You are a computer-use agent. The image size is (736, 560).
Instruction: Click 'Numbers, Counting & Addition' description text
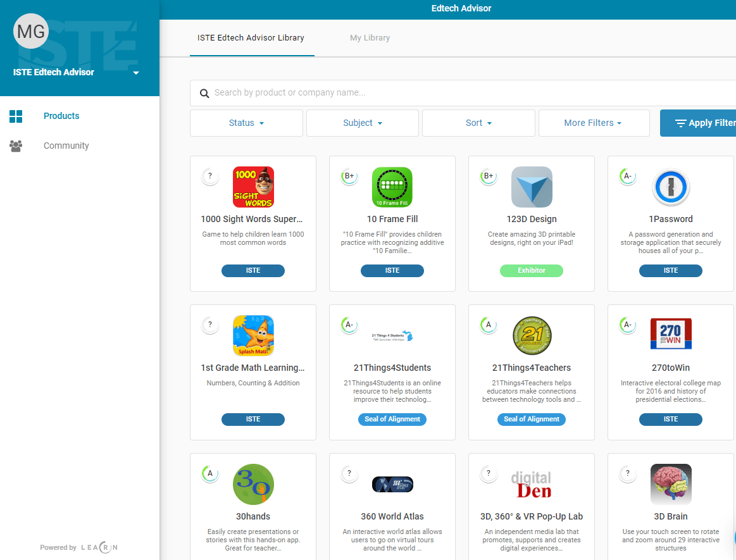click(253, 383)
